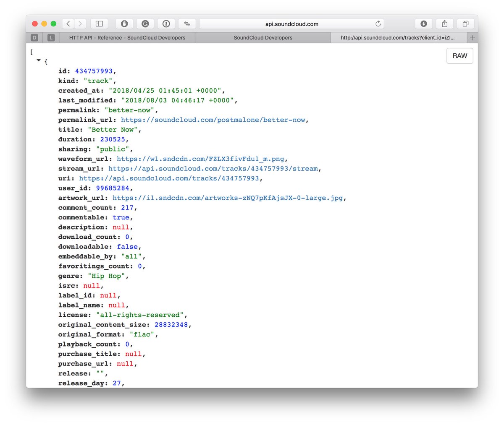Viewport: 504px width, 425px height.
Task: Open the 1Password extension icon
Action: 166,24
